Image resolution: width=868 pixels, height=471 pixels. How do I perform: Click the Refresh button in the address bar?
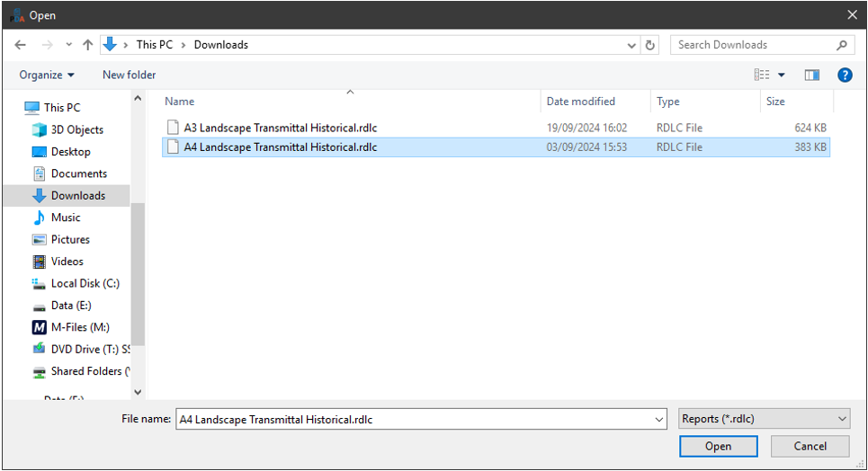(x=650, y=45)
